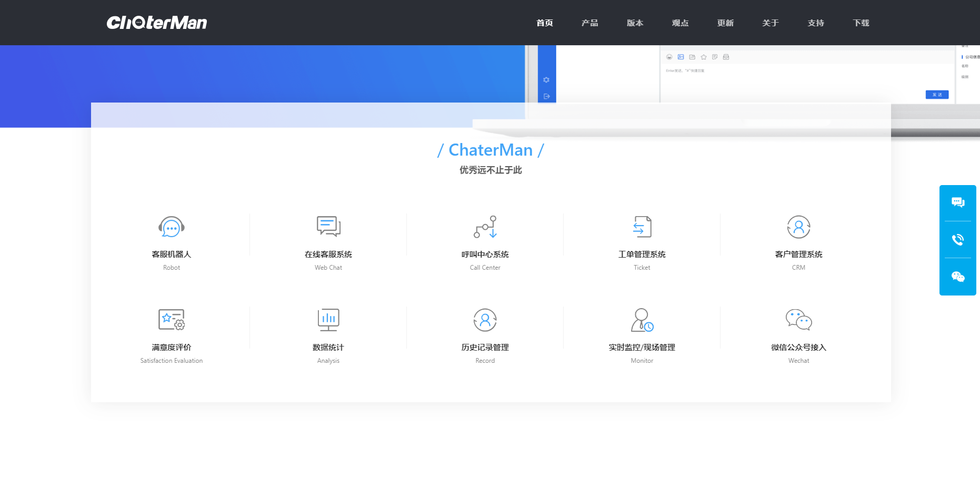This screenshot has height=479, width=980.
Task: Click the Wechat subtitle text
Action: (799, 361)
